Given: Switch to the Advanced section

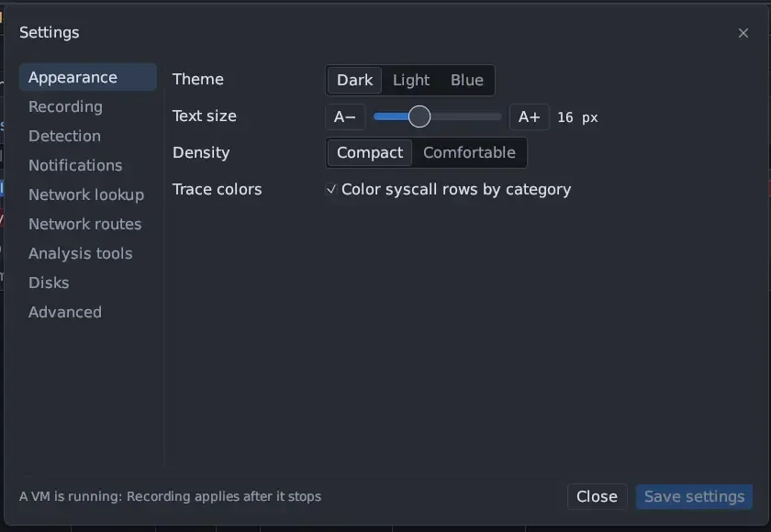Looking at the screenshot, I should click(x=88, y=312).
